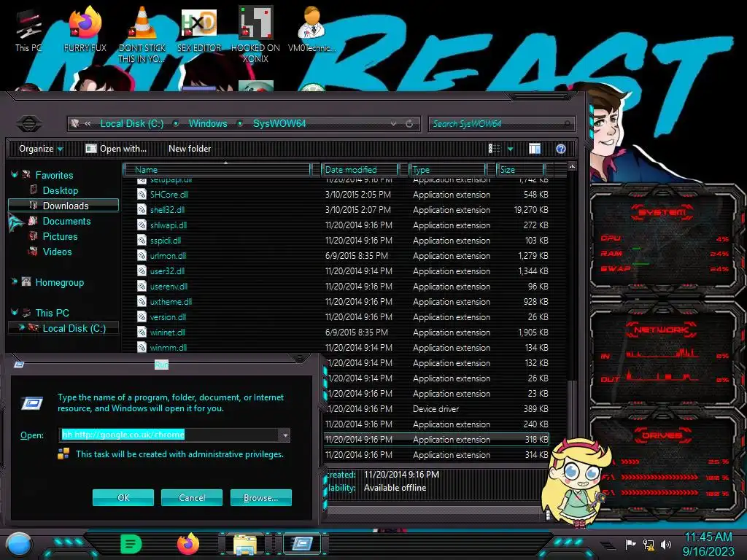Click Local Disk (C:) breadcrumb
Image resolution: width=747 pixels, height=560 pixels.
[131, 124]
